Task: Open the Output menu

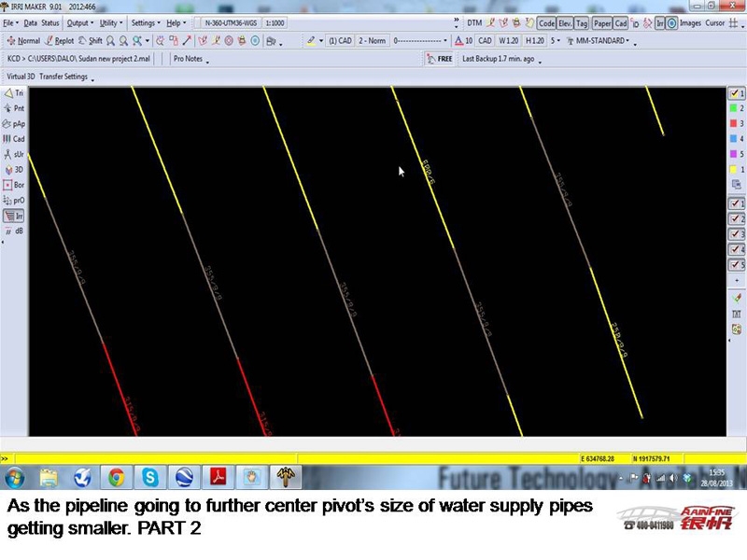Action: [79, 22]
